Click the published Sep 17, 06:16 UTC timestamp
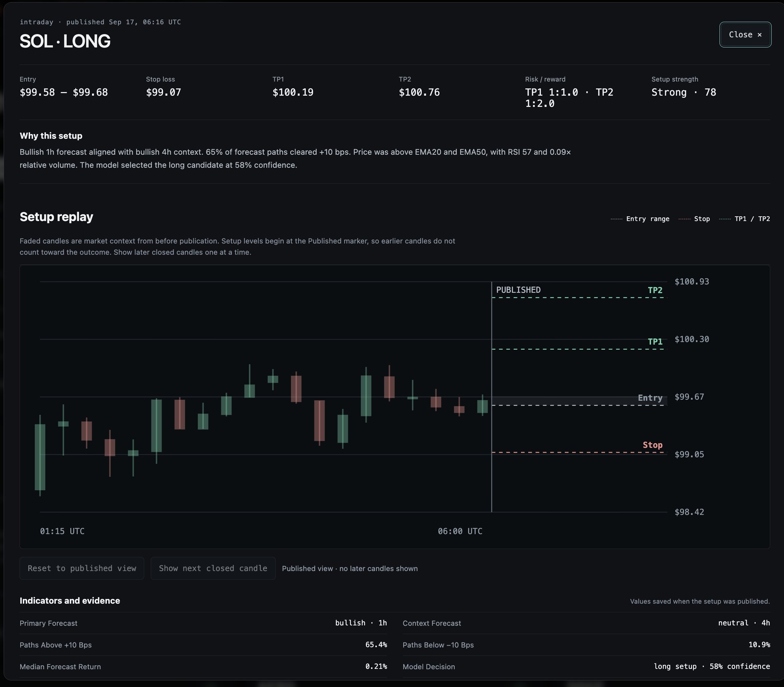The width and height of the screenshot is (784, 687). pyautogui.click(x=124, y=22)
